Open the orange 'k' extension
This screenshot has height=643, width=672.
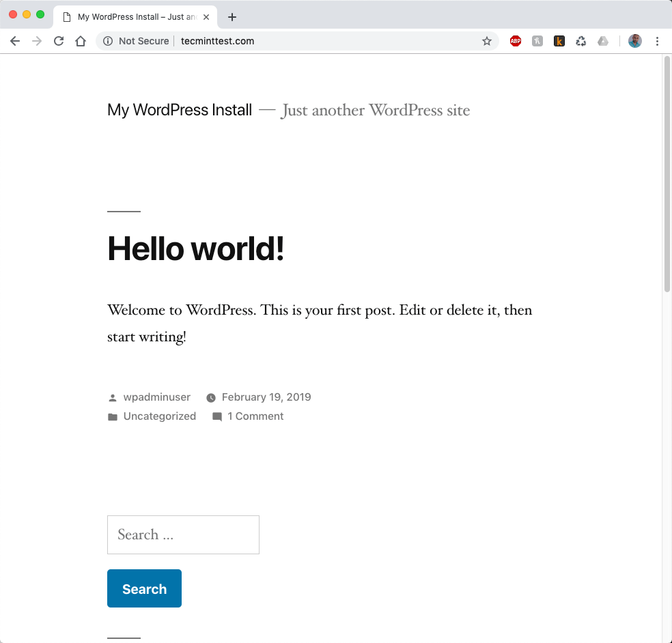click(559, 41)
